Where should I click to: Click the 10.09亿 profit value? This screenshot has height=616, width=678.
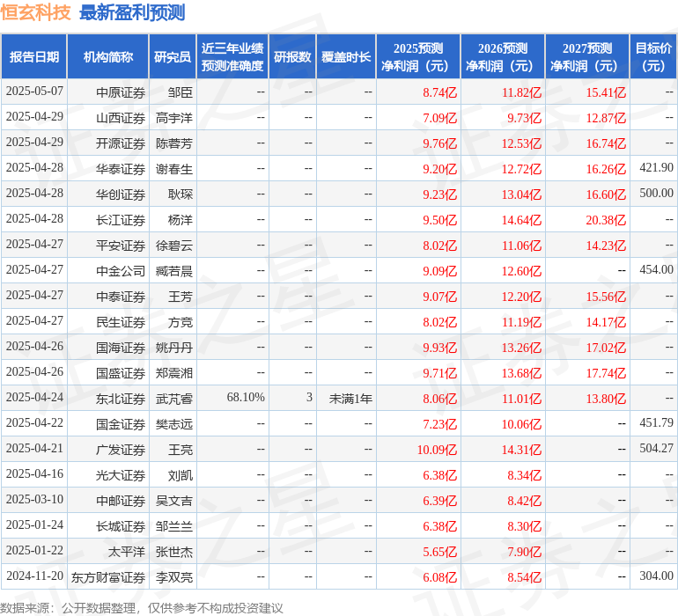[437, 450]
